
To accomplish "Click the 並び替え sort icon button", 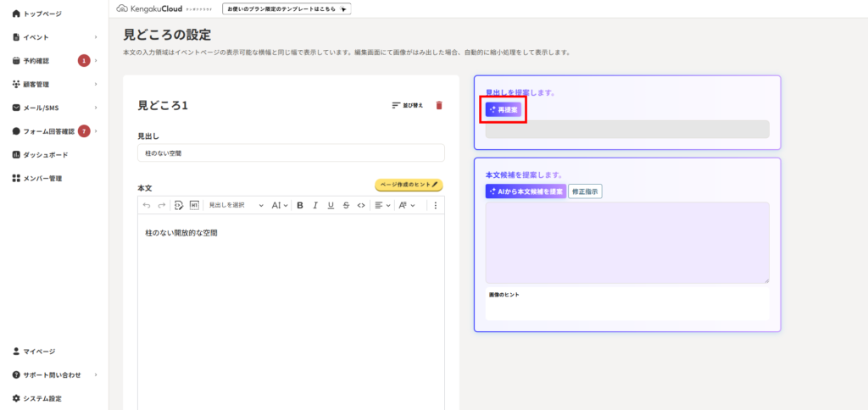I will pyautogui.click(x=408, y=105).
